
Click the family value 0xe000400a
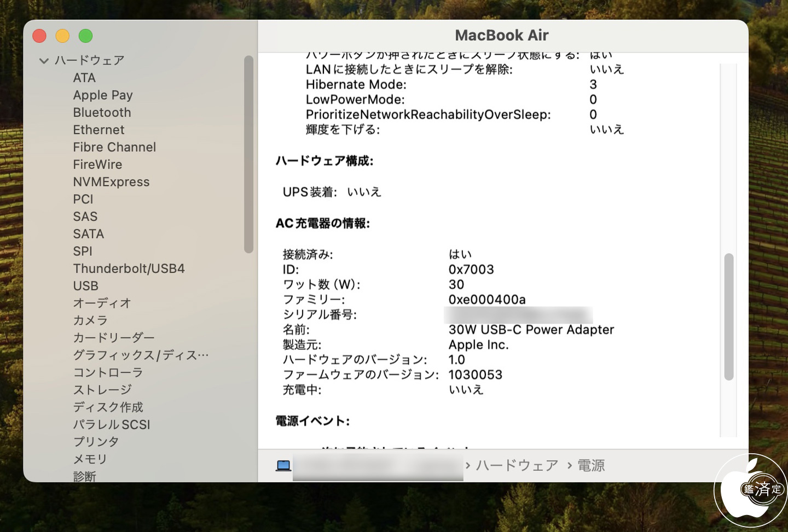(x=487, y=300)
